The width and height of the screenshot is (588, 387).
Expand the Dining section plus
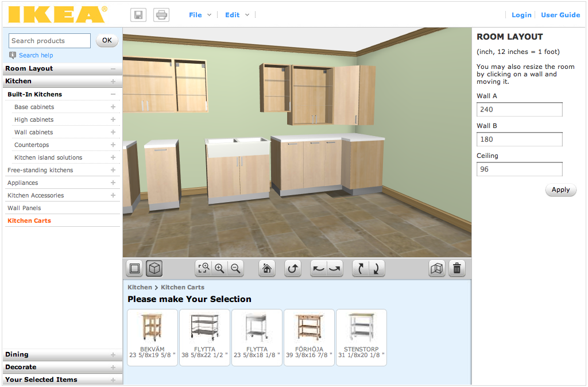[113, 355]
